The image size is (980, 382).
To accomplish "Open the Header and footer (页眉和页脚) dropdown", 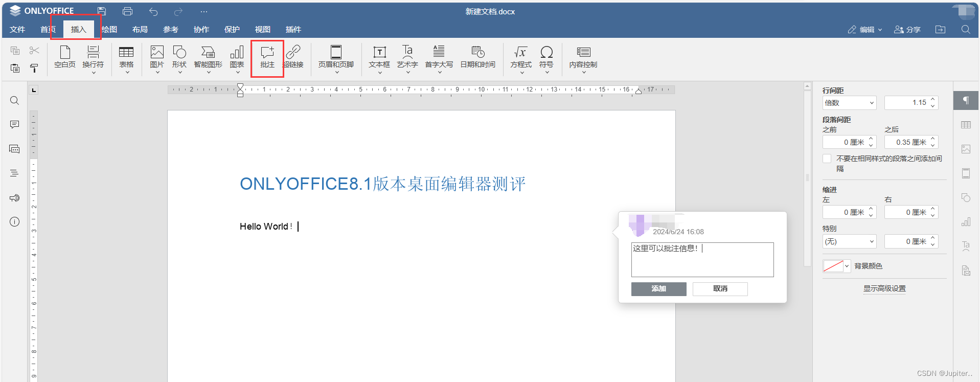I will [x=336, y=59].
